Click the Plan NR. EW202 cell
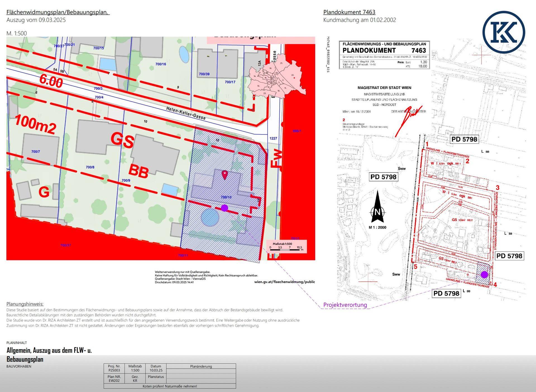This screenshot has width=536, height=392. (114, 378)
